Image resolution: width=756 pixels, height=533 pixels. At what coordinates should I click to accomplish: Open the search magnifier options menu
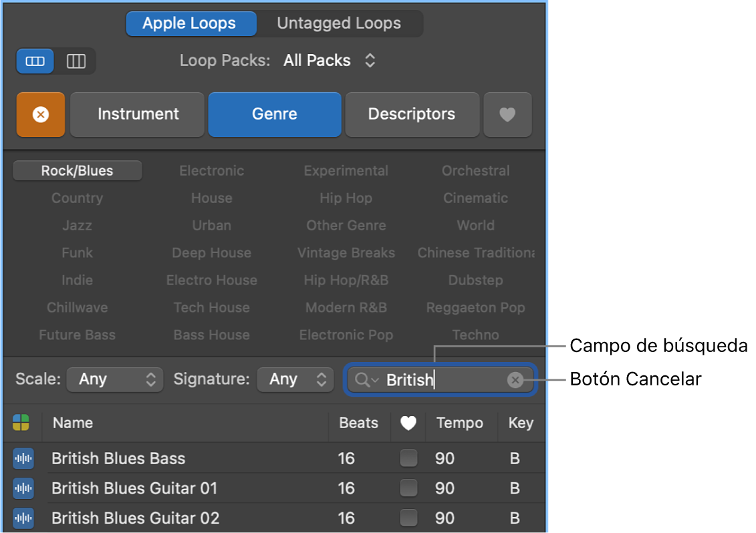point(366,380)
